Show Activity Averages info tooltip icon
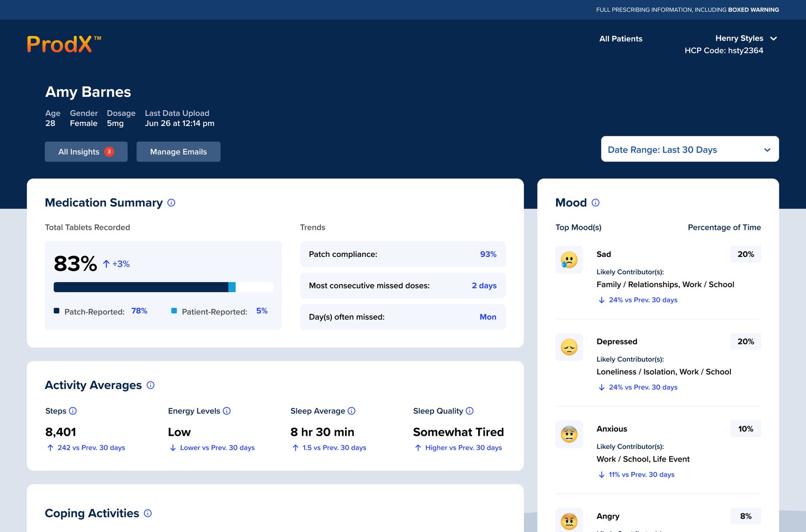Screen dimensions: 806x532 pyautogui.click(x=151, y=385)
